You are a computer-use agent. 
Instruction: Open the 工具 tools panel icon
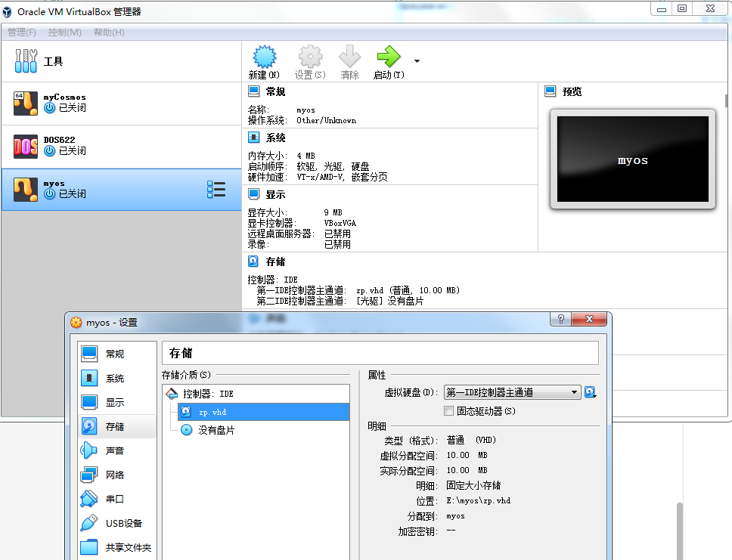tap(25, 60)
